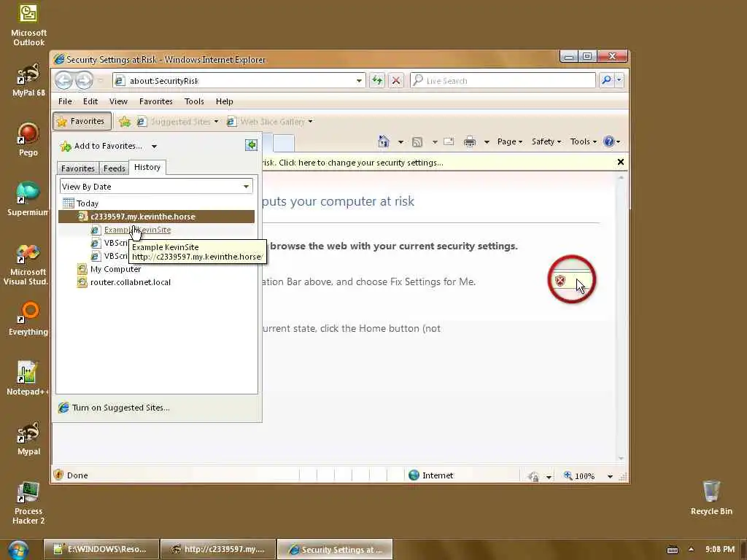The width and height of the screenshot is (747, 560).
Task: Close the information bar with the X
Action: pos(620,163)
